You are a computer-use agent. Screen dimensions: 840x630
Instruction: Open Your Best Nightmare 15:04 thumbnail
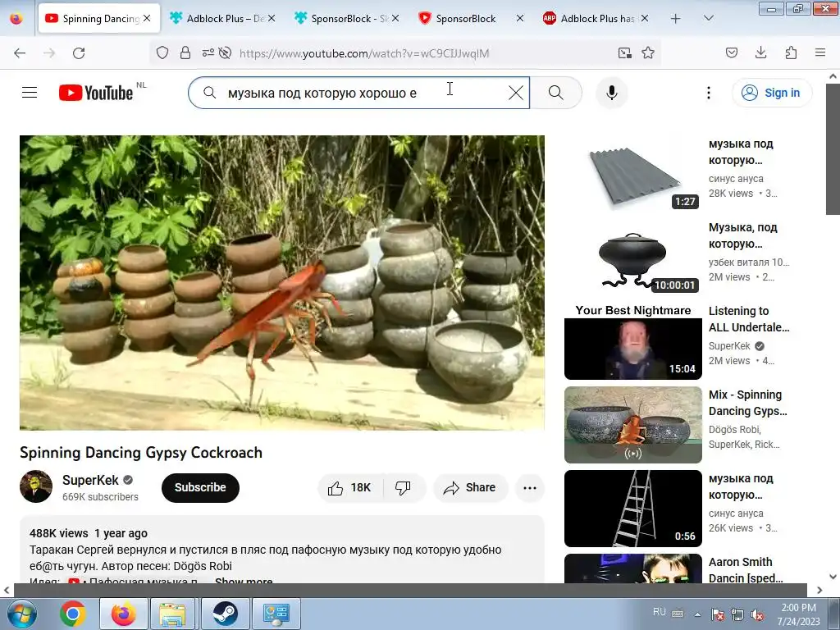(632, 342)
